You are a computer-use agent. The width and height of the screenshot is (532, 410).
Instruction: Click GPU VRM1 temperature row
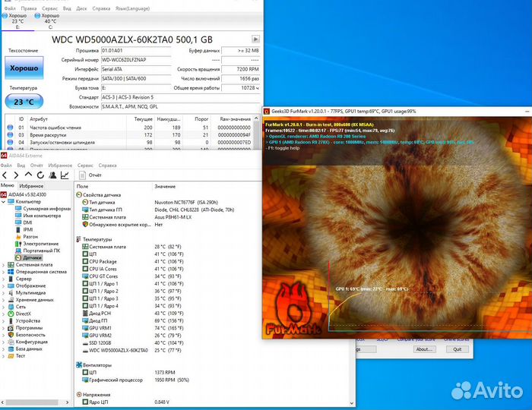point(133,328)
